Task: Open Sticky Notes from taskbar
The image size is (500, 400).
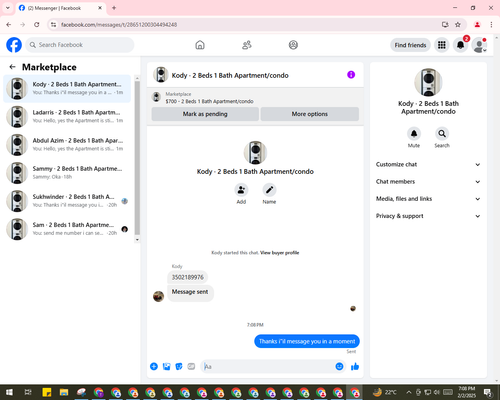Action: coord(47,392)
